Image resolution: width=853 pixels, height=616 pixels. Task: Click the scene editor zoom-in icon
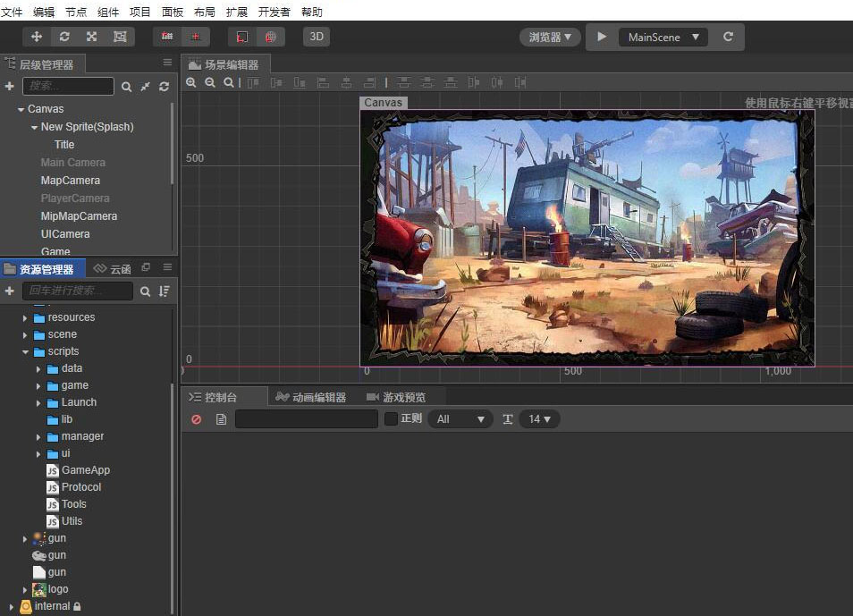click(190, 82)
